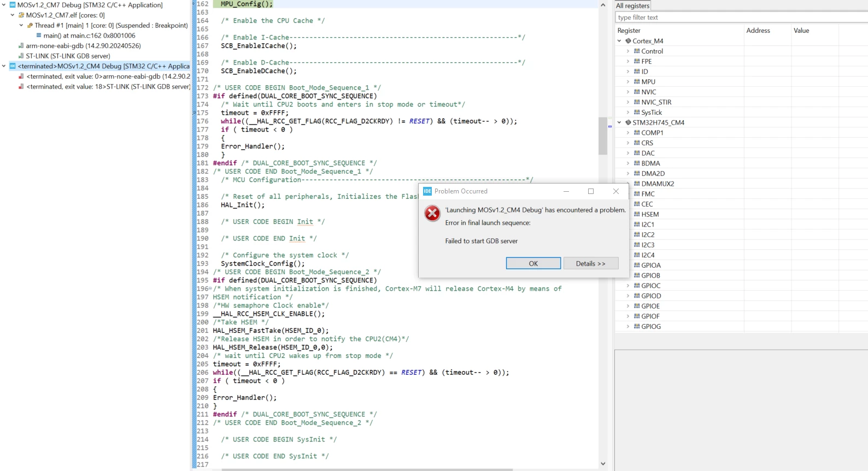Fold the comment block at line 196
This screenshot has height=471, width=868.
click(210, 289)
